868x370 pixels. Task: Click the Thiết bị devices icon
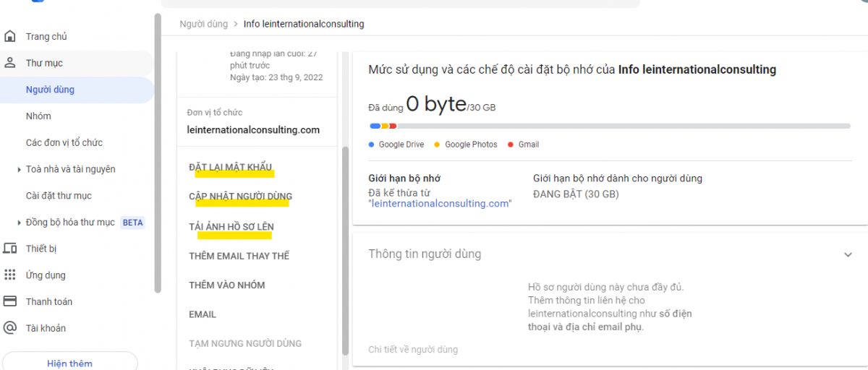(x=10, y=249)
